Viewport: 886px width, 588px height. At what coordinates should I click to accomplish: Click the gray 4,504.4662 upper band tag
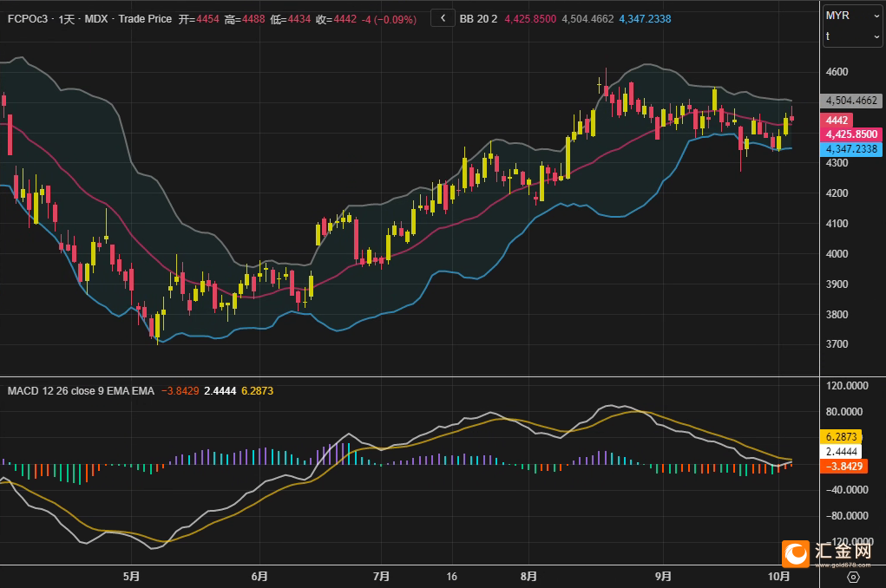point(852,101)
